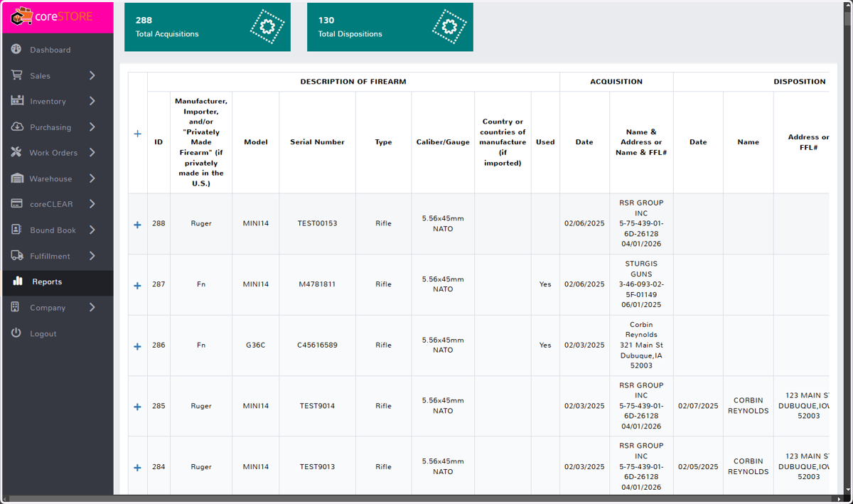Click serial number M4781811

317,284
